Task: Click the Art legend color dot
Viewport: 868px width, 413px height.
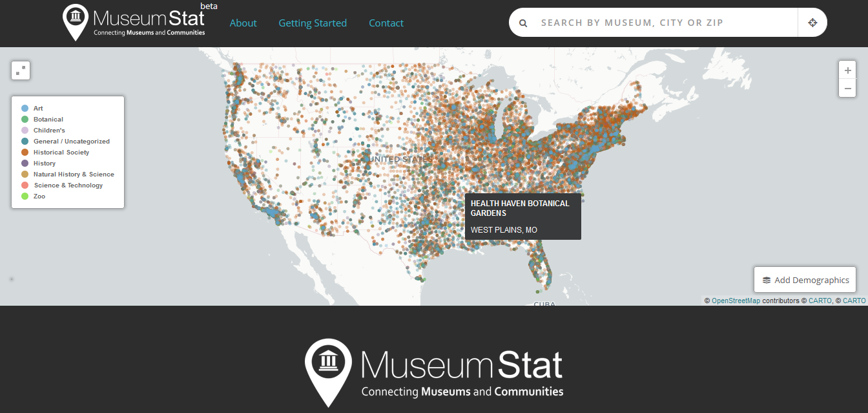Action: (25, 109)
